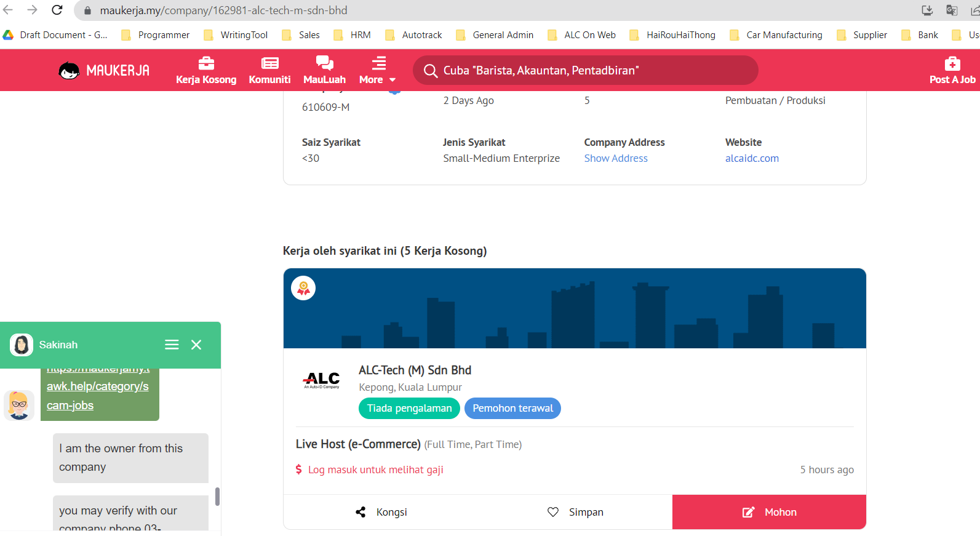Click Pemohon terawal tag
This screenshot has width=980, height=536.
coord(512,408)
